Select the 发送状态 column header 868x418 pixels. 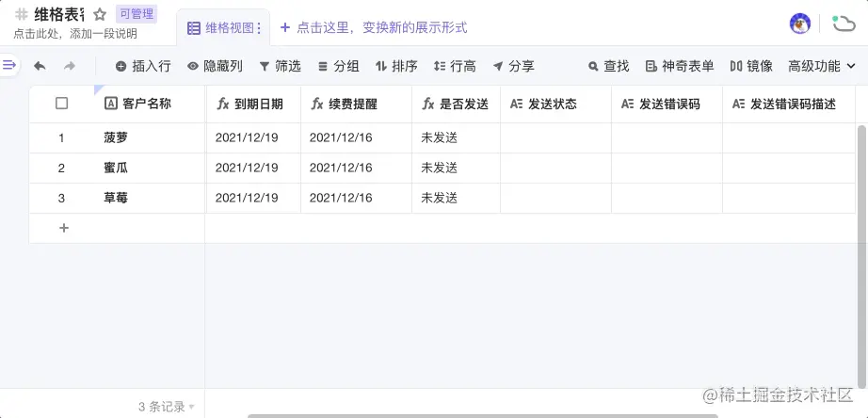(556, 104)
